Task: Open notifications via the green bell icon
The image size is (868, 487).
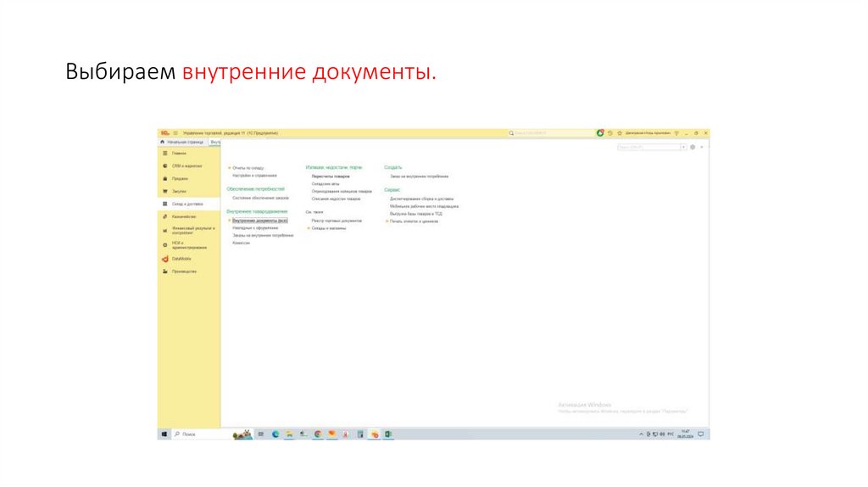Action: click(600, 133)
